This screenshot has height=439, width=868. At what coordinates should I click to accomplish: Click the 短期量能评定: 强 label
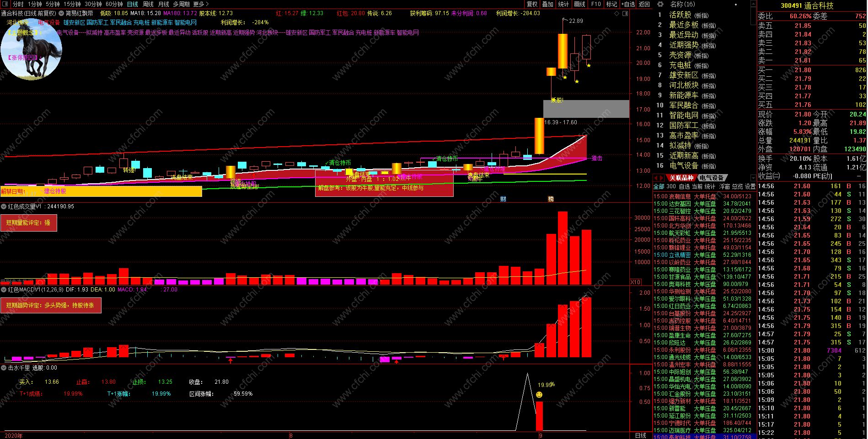pos(28,223)
